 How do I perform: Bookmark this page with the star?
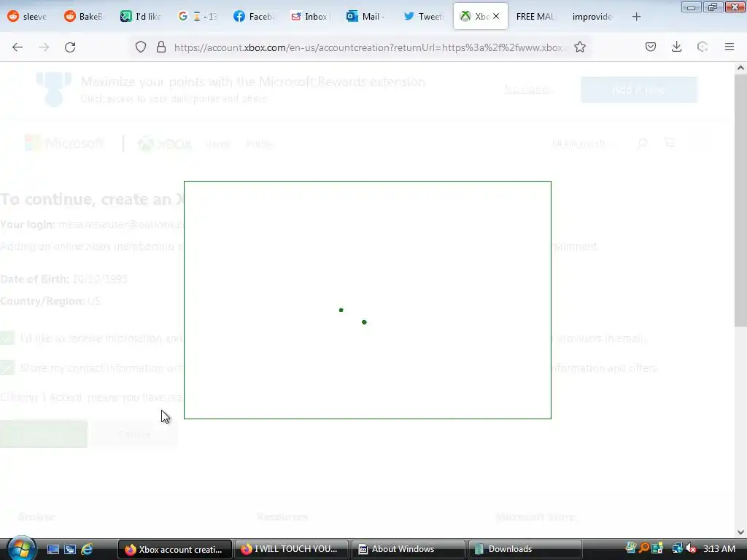[x=580, y=47]
